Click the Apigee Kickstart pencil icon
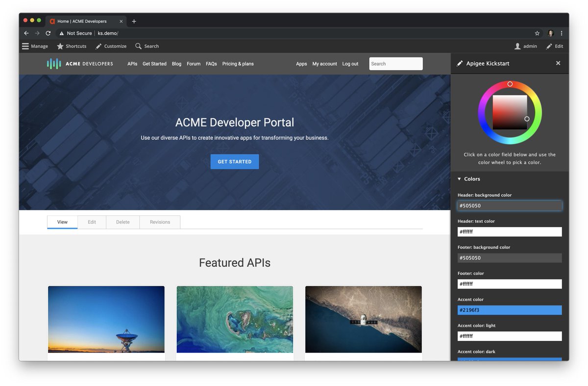This screenshot has width=588, height=386. tap(460, 64)
